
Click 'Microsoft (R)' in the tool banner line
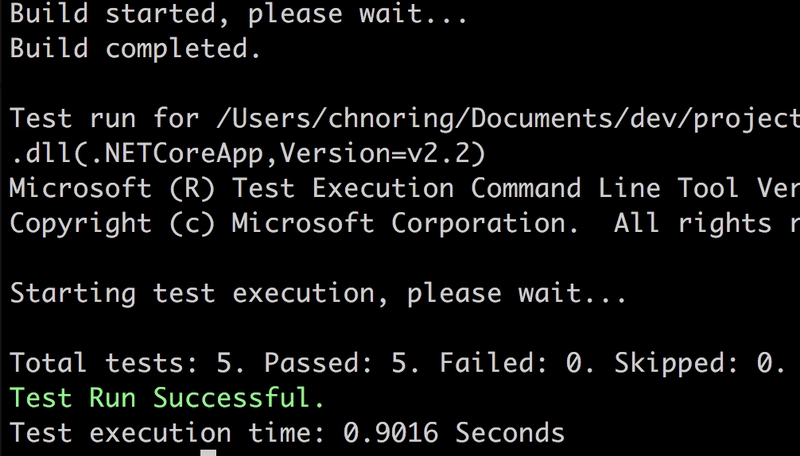click(x=112, y=189)
